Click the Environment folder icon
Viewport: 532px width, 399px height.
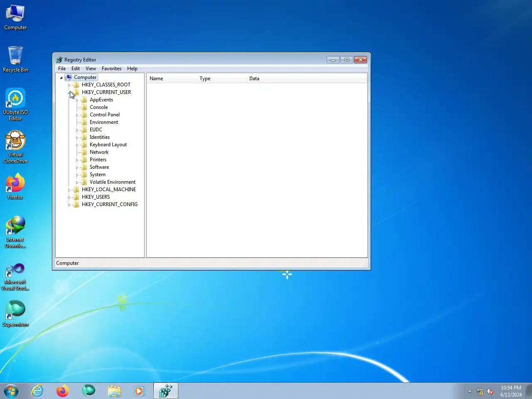(x=84, y=122)
